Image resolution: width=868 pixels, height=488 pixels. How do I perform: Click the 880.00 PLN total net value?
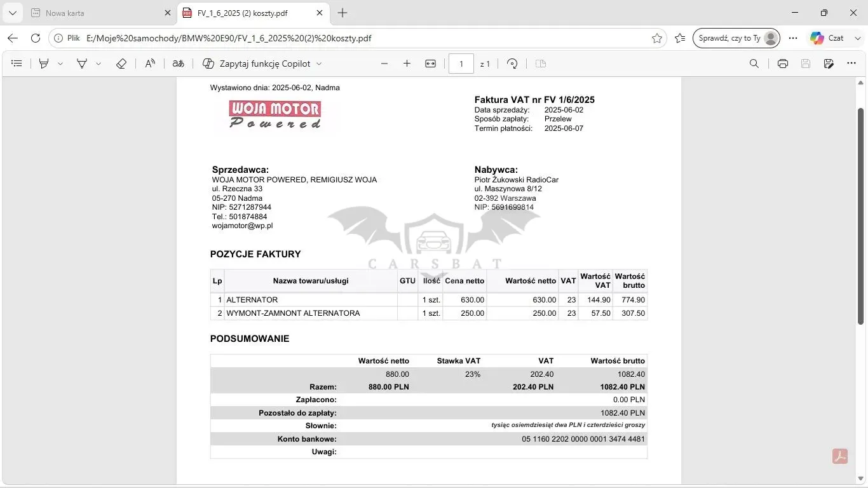pyautogui.click(x=389, y=387)
